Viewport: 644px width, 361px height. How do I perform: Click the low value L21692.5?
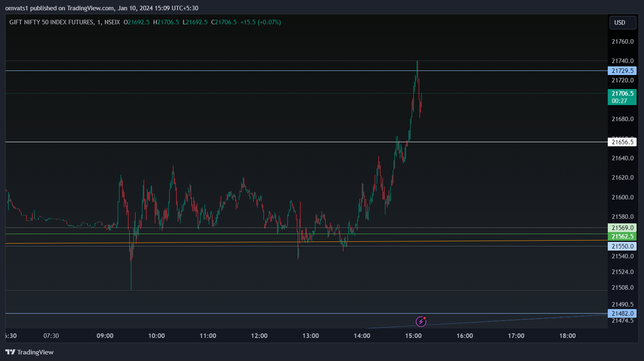(x=195, y=22)
